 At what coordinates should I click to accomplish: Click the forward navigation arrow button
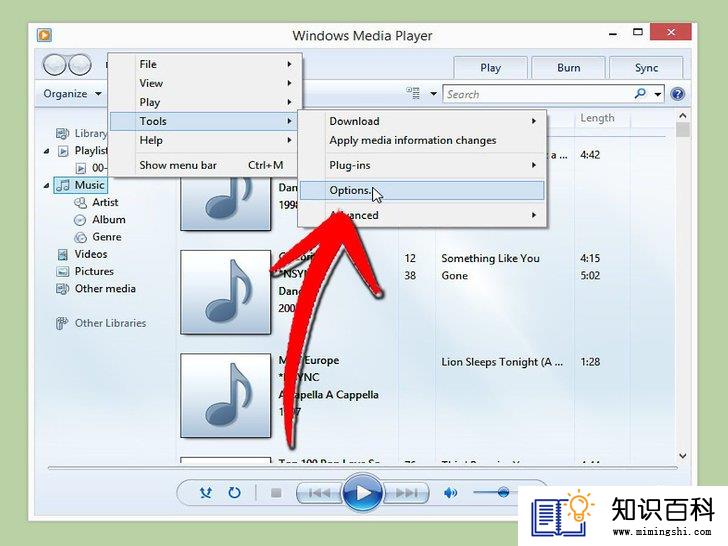coord(80,65)
